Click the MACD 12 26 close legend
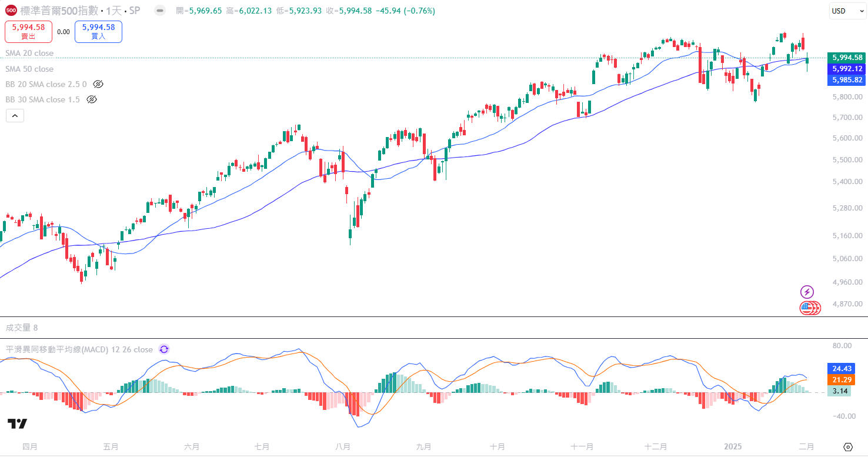 (x=79, y=349)
